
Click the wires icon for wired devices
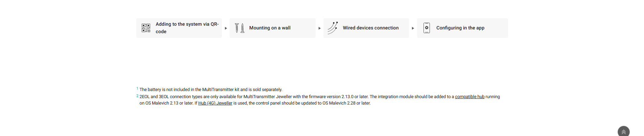pos(333,28)
